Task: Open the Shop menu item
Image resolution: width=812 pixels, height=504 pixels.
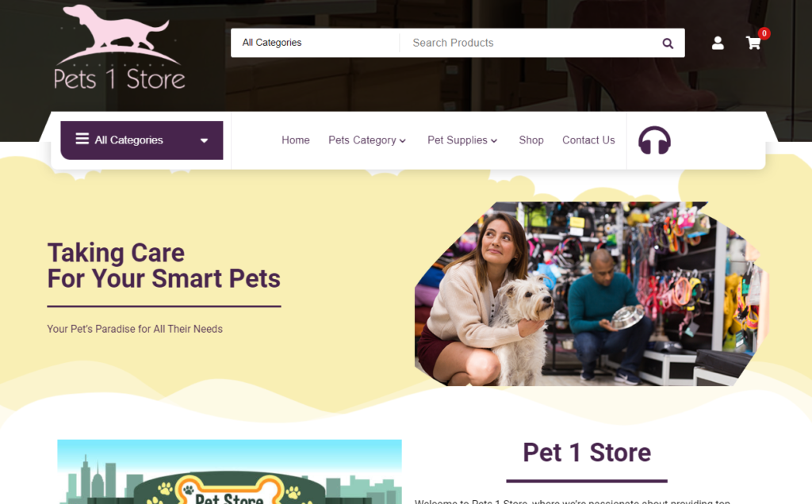Action: point(531,140)
